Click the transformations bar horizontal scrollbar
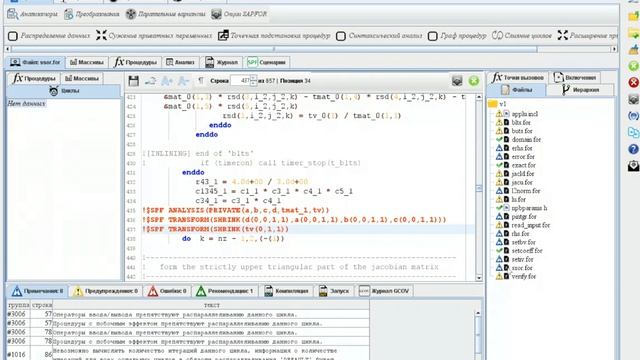 pyautogui.click(x=274, y=49)
